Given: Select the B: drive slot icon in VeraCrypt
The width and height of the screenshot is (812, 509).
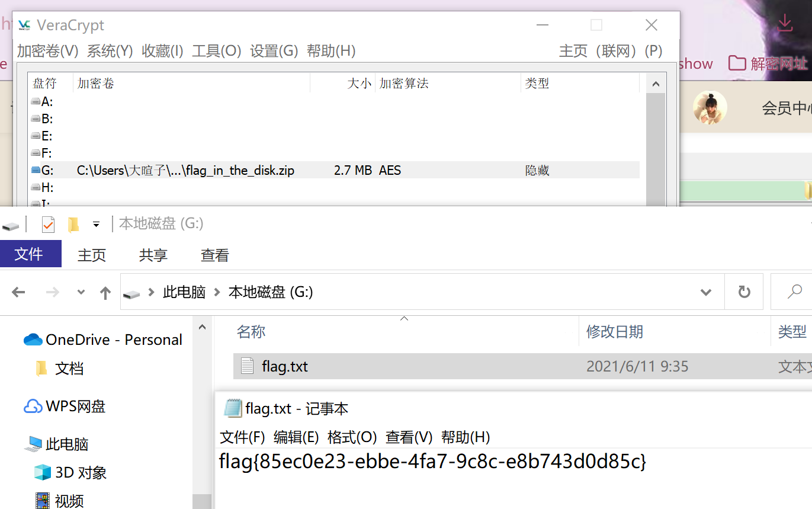Looking at the screenshot, I should pyautogui.click(x=36, y=119).
